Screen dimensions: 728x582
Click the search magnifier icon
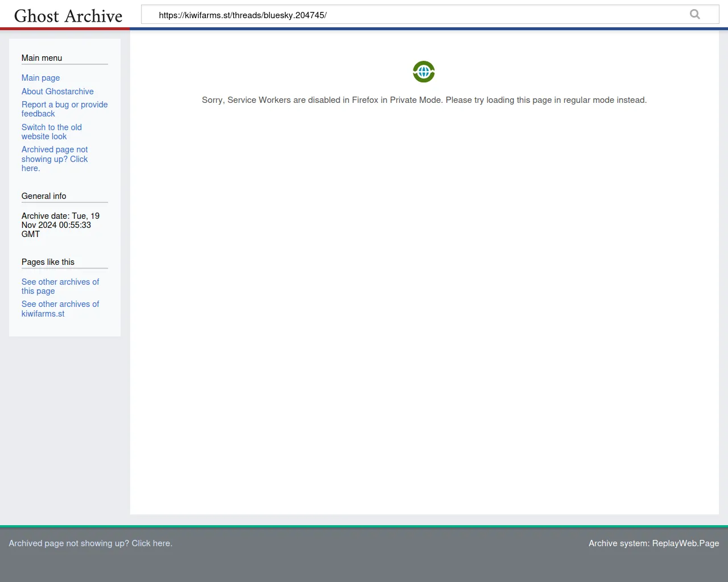tap(694, 14)
